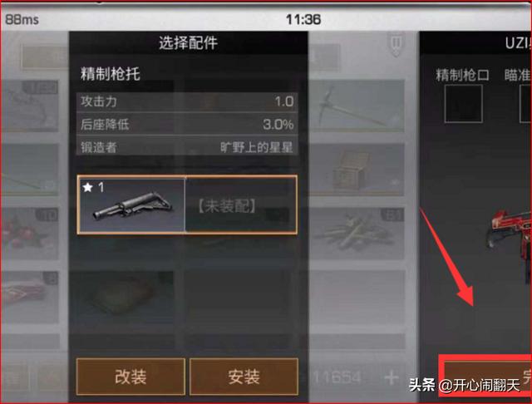The width and height of the screenshot is (532, 404).
Task: Click the 安装 install button
Action: 244,377
